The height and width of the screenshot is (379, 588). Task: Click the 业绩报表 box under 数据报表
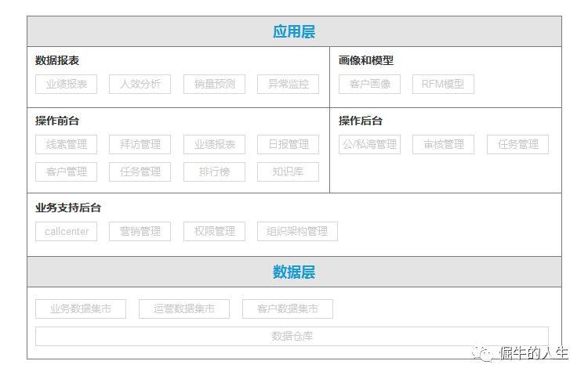click(x=67, y=84)
